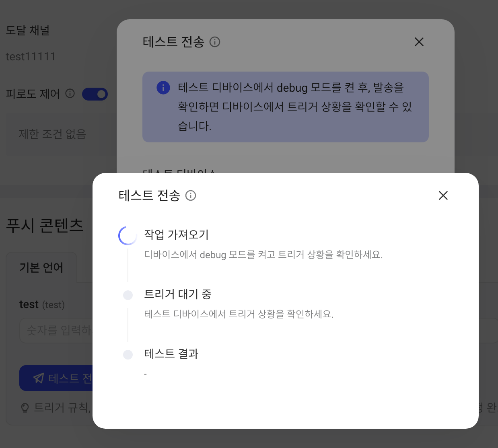Select the 작업 가져오기 step title
Screen dimensions: 498x448
tap(177, 234)
